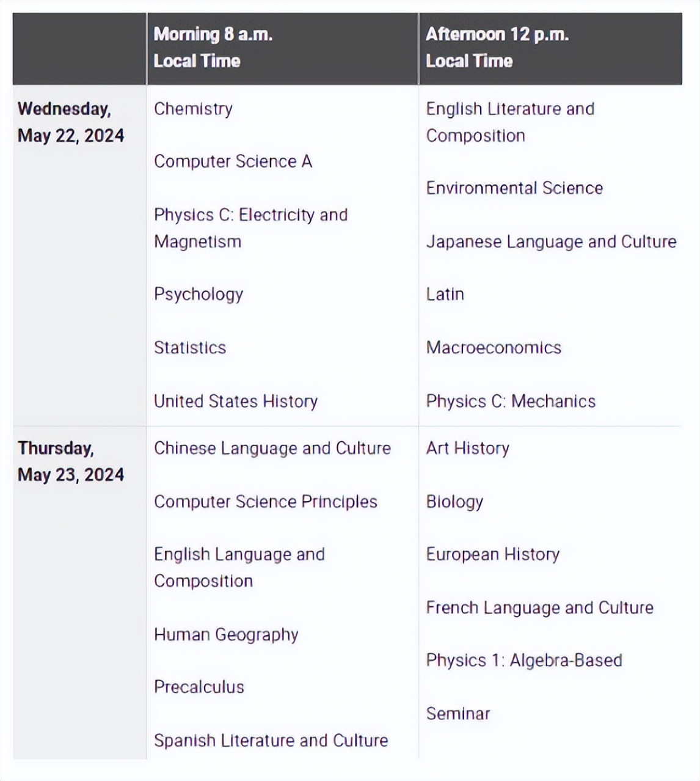Open the Statistics exam link
Image resolution: width=700 pixels, height=781 pixels.
point(190,348)
